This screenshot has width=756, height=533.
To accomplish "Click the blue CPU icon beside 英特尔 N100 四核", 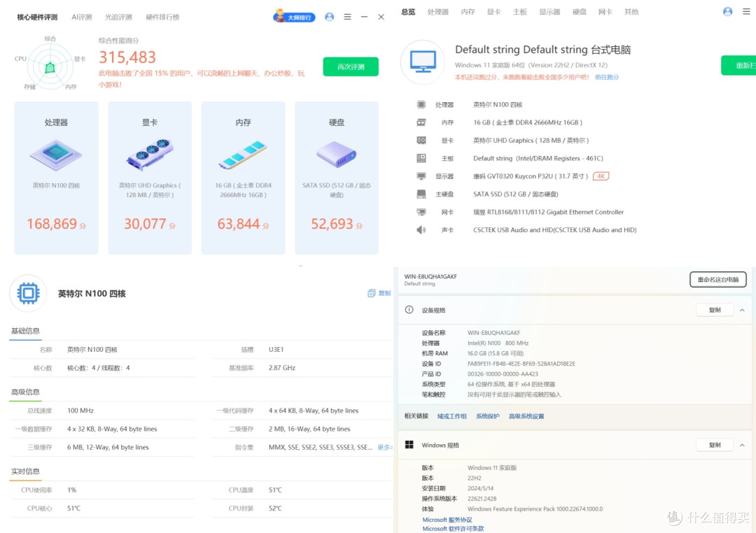I will [x=28, y=293].
